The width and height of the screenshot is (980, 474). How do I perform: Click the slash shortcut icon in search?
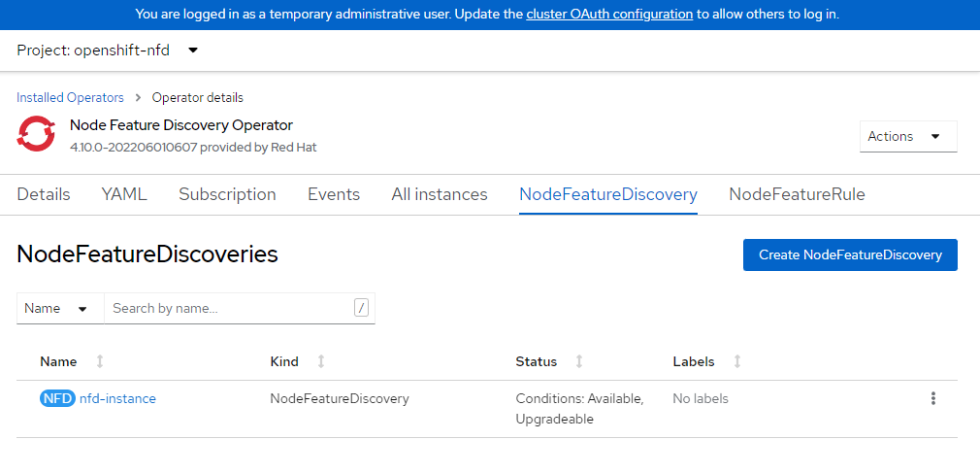point(362,308)
